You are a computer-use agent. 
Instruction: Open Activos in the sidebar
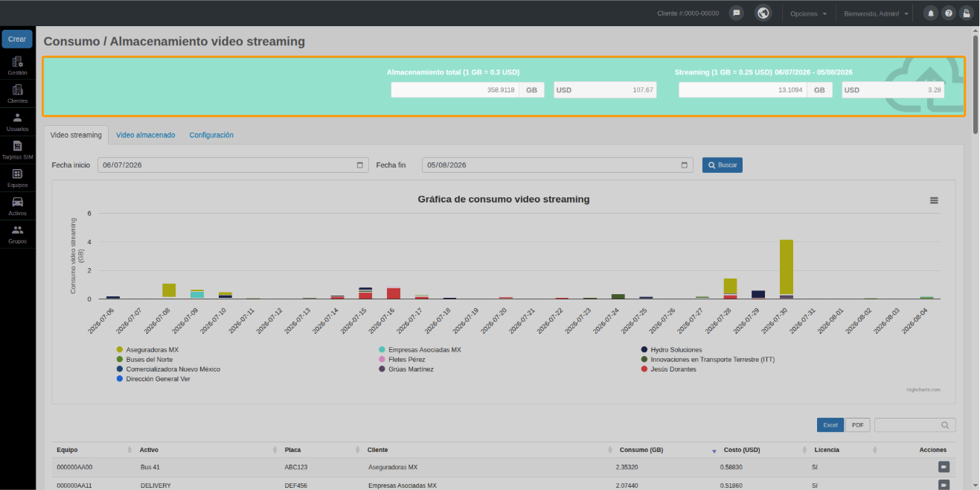[x=17, y=206]
